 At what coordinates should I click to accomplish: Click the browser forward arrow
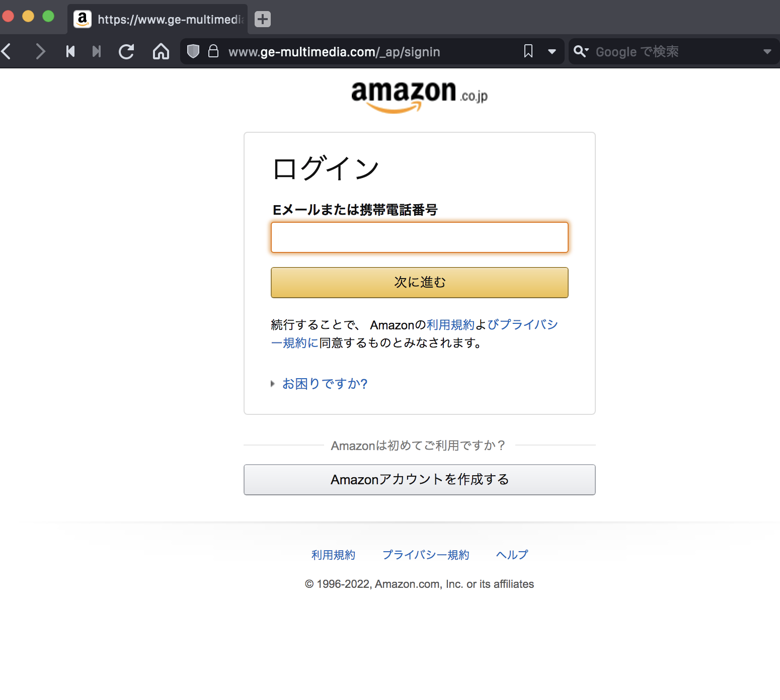click(x=40, y=51)
